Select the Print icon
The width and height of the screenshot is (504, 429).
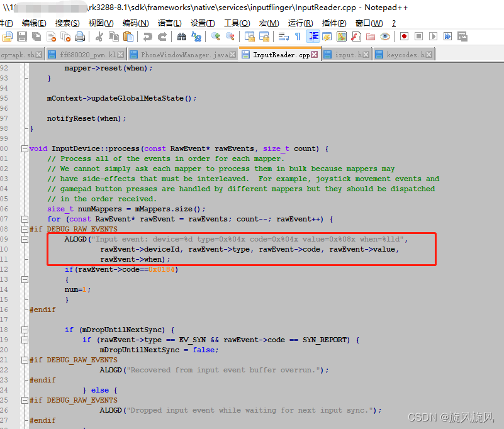click(x=80, y=38)
